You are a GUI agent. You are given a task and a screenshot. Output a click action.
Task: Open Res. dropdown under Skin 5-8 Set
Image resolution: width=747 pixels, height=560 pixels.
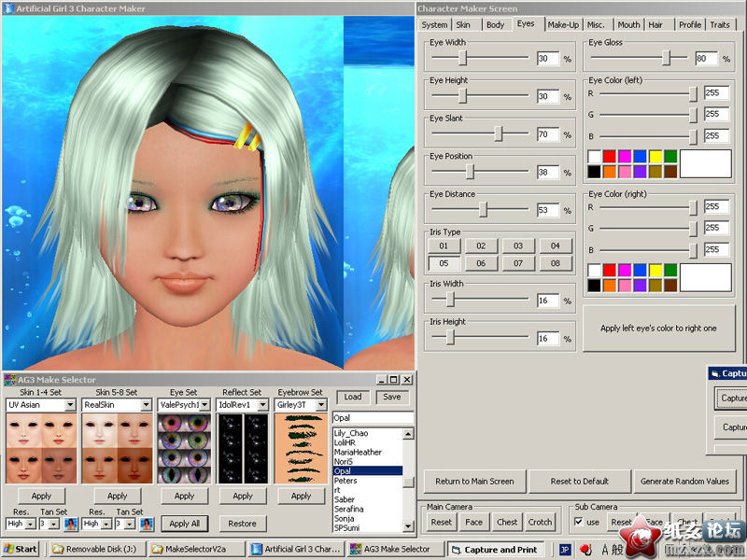[x=106, y=524]
